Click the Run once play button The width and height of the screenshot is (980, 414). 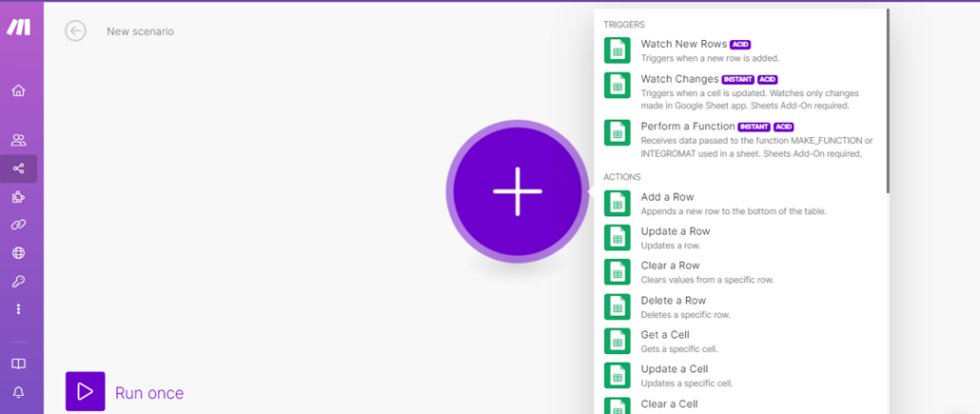[x=85, y=391]
